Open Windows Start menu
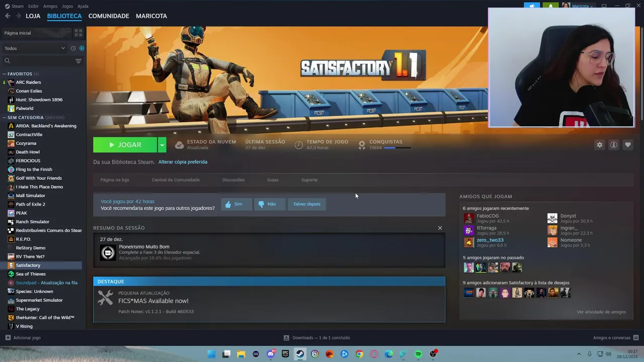 (x=212, y=354)
